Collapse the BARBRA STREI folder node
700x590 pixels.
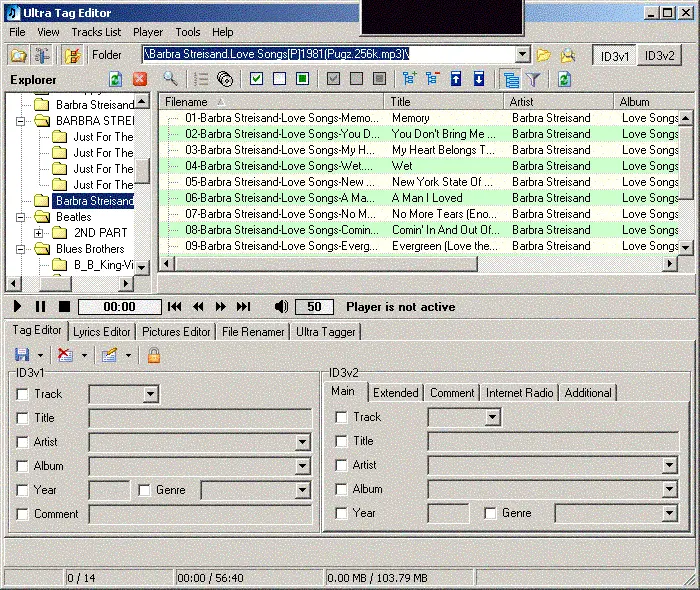point(21,121)
